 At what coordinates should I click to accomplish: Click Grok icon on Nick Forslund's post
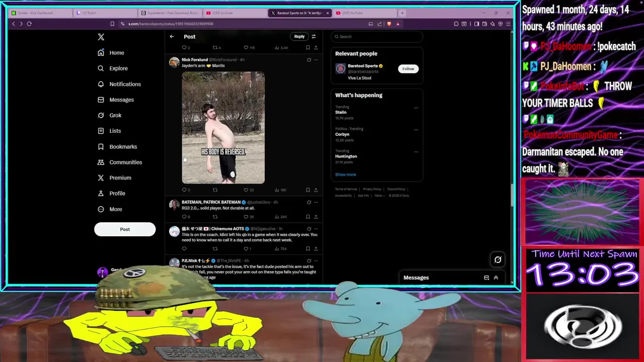pyautogui.click(x=309, y=60)
